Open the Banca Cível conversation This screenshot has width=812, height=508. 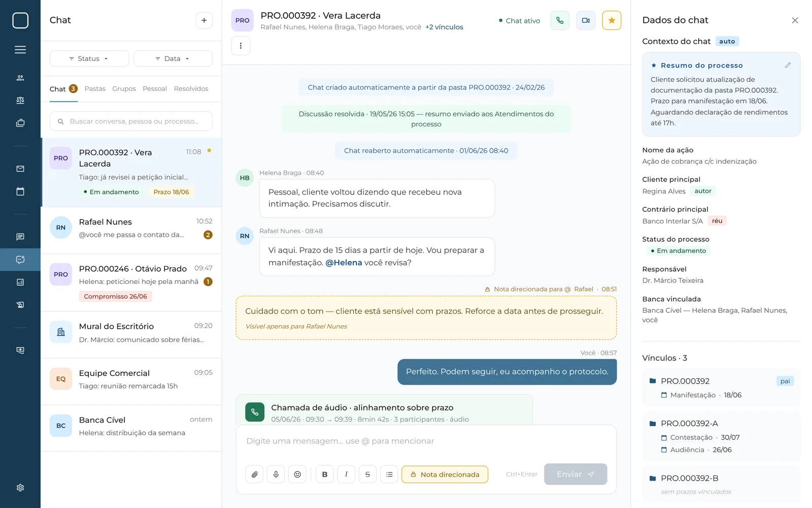click(x=131, y=428)
